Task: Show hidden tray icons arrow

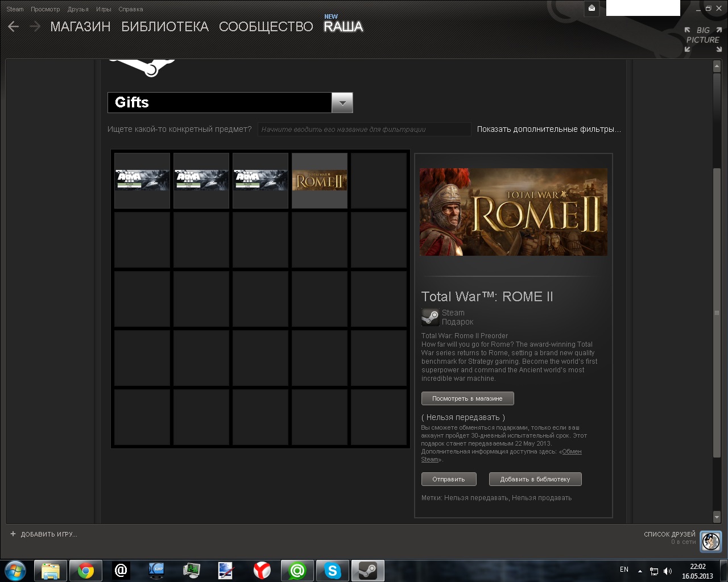Action: 640,571
